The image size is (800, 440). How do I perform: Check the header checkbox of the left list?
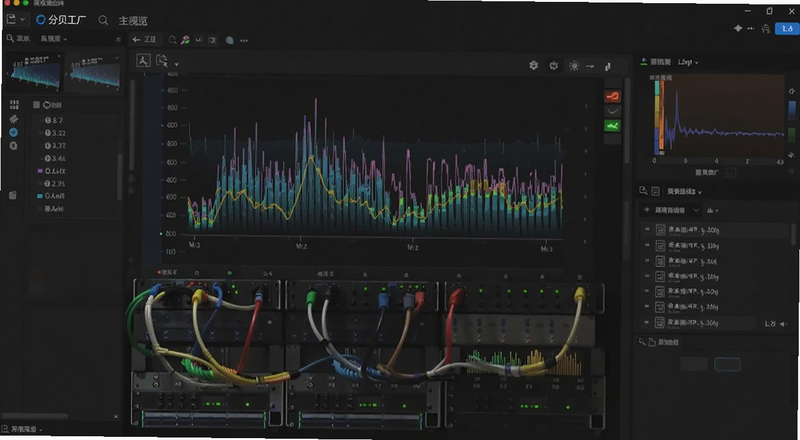pos(36,105)
